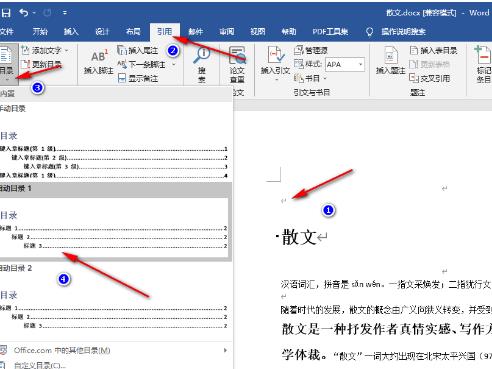Open the PDF工具集 tab

pyautogui.click(x=330, y=32)
